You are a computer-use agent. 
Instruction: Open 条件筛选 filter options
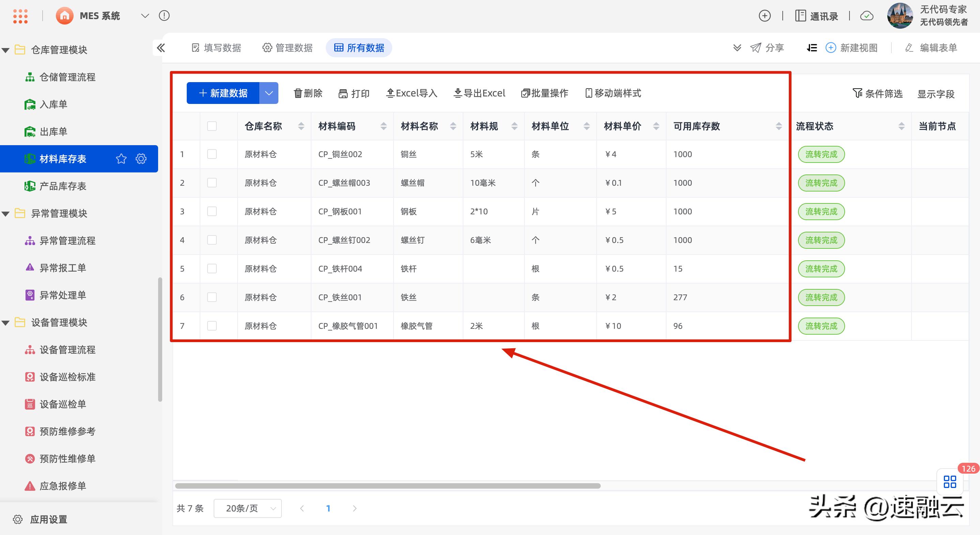[877, 94]
